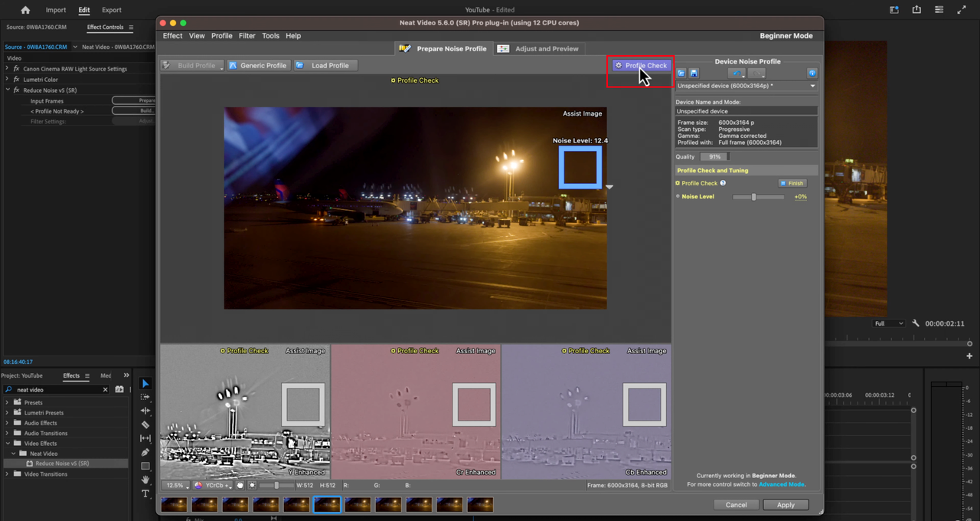Toggle fx on the Lumetri Color effect
Viewport: 980px width, 521px height.
coord(16,80)
